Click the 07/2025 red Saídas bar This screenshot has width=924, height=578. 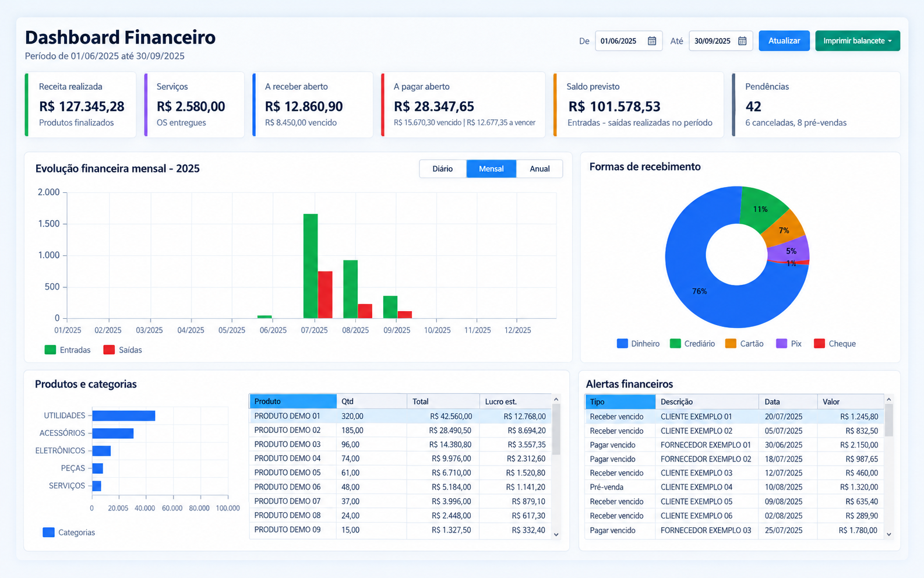[325, 295]
